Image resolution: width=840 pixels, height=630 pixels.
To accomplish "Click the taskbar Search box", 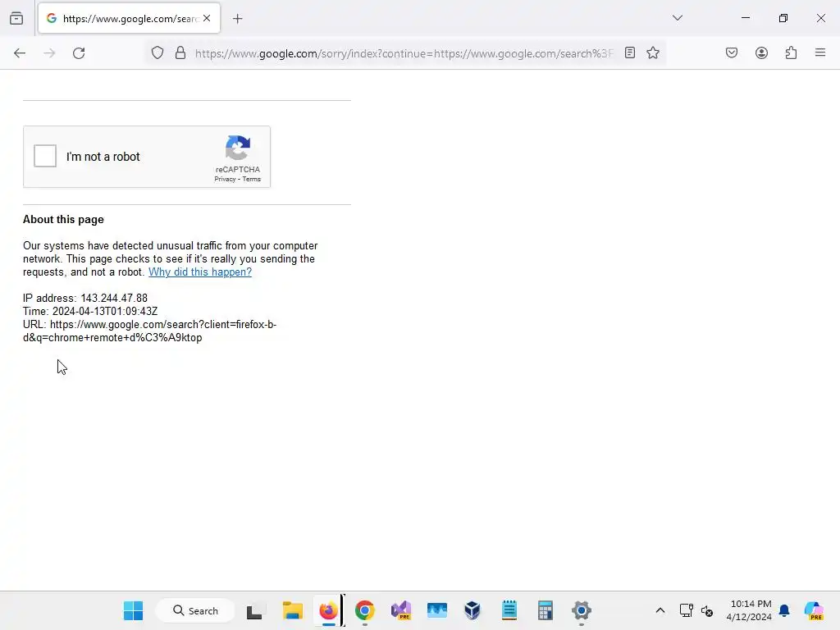I will click(195, 610).
